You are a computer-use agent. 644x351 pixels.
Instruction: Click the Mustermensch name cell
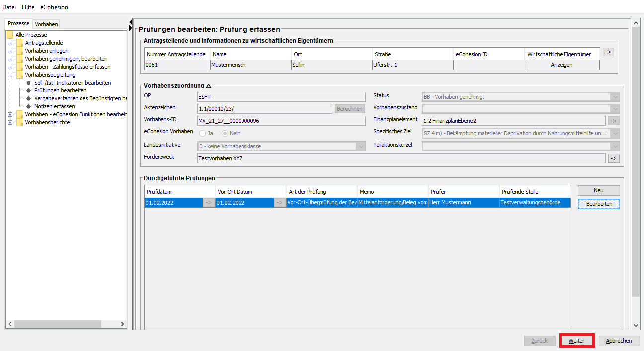coord(250,65)
